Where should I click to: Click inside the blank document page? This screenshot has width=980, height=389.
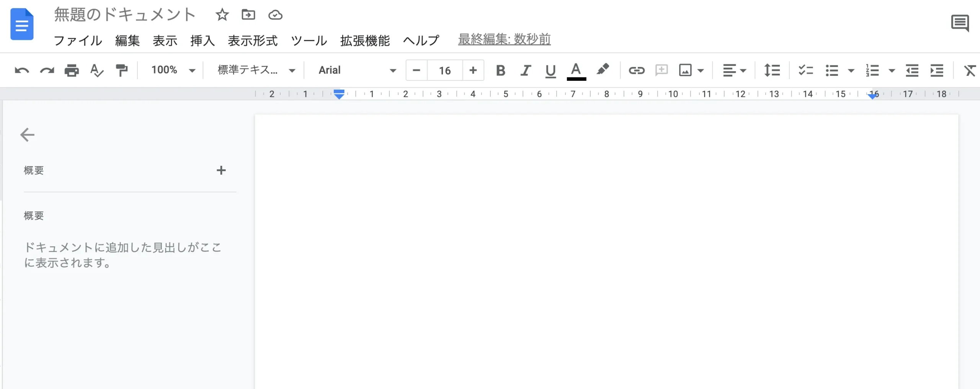click(x=606, y=252)
